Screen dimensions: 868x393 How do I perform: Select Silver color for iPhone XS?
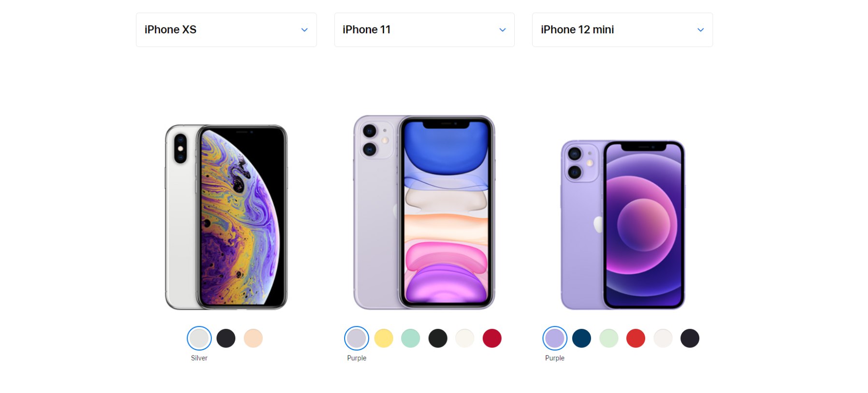point(199,338)
